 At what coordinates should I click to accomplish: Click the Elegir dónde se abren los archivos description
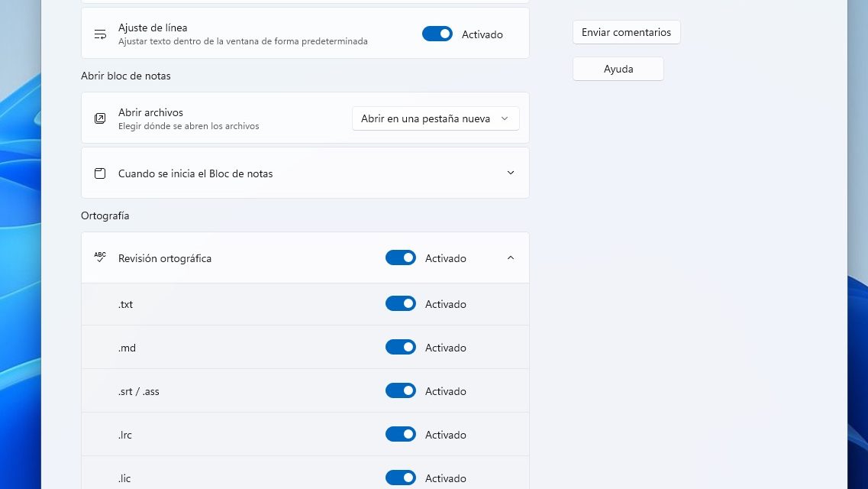189,126
